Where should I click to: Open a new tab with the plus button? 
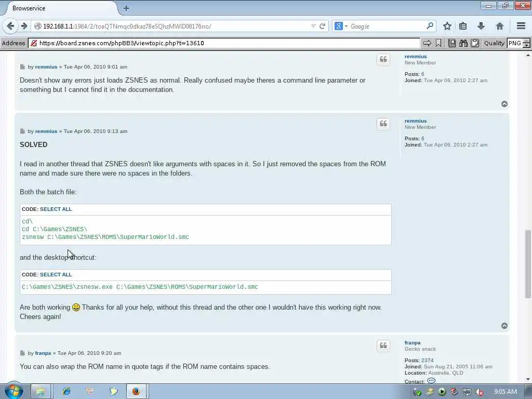point(126,8)
